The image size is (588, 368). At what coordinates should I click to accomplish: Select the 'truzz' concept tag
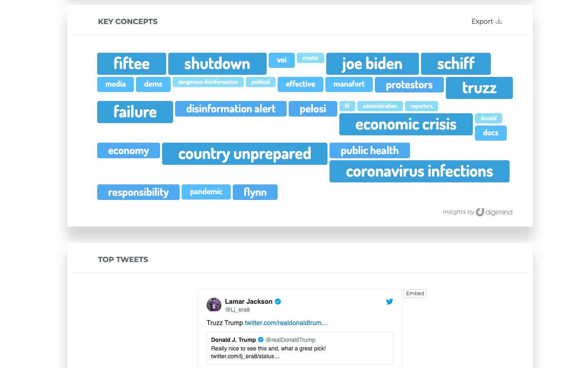[479, 88]
